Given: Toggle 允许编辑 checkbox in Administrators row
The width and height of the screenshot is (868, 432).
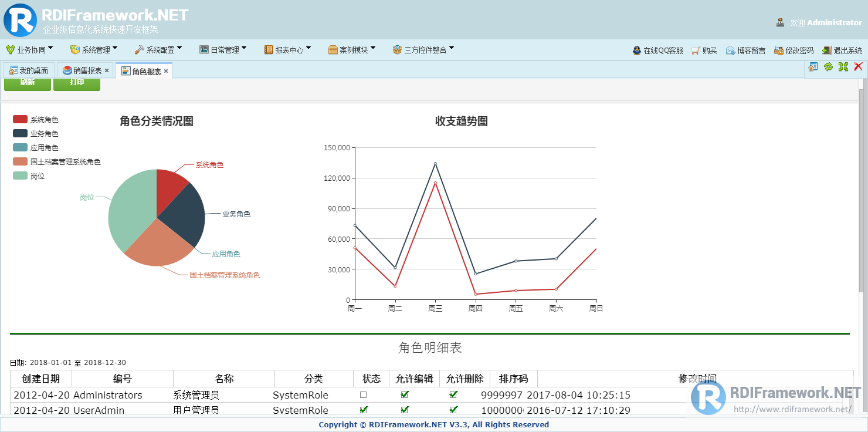Looking at the screenshot, I should coord(405,394).
